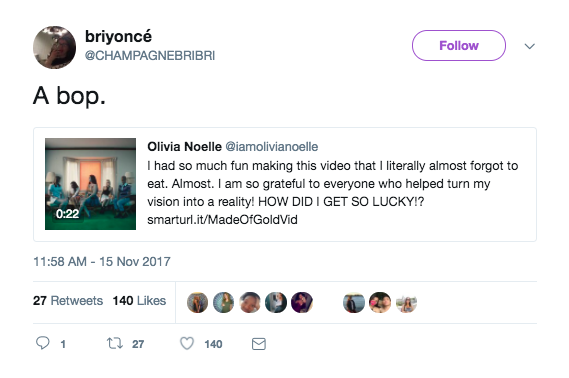Viewport: 569px width, 378px height.
Task: Click the envelope direct message icon
Action: [259, 344]
